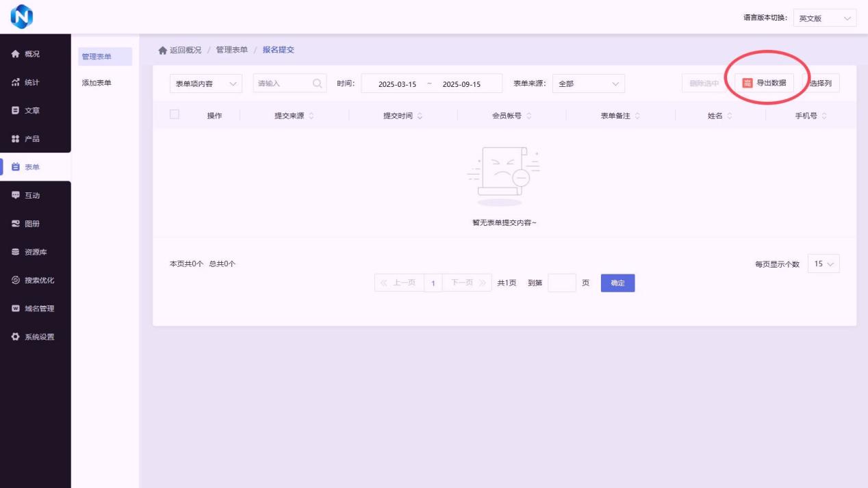This screenshot has height=488, width=868.
Task: Open 文章 in the sidebar
Action: click(x=31, y=110)
